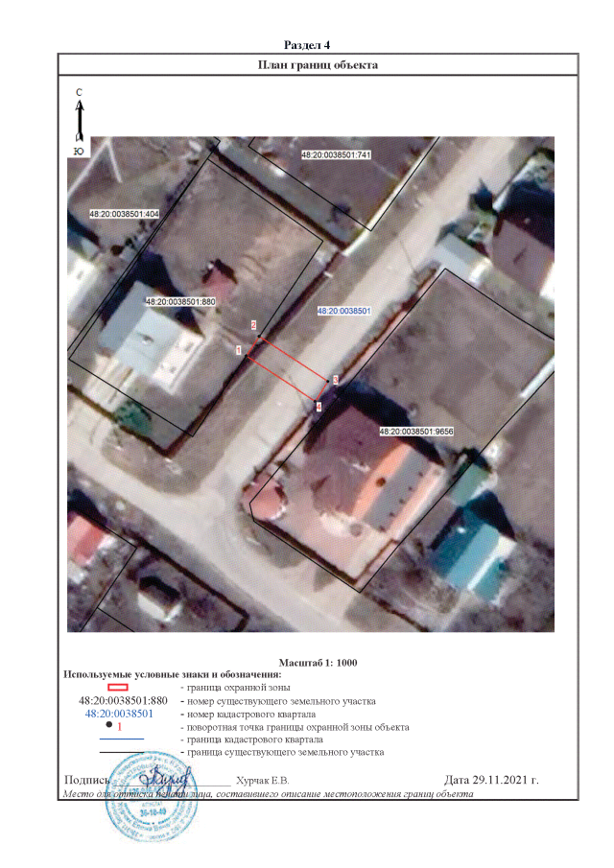Click the north arrow compass symbol
Screen dimensions: 614x868
pos(80,122)
